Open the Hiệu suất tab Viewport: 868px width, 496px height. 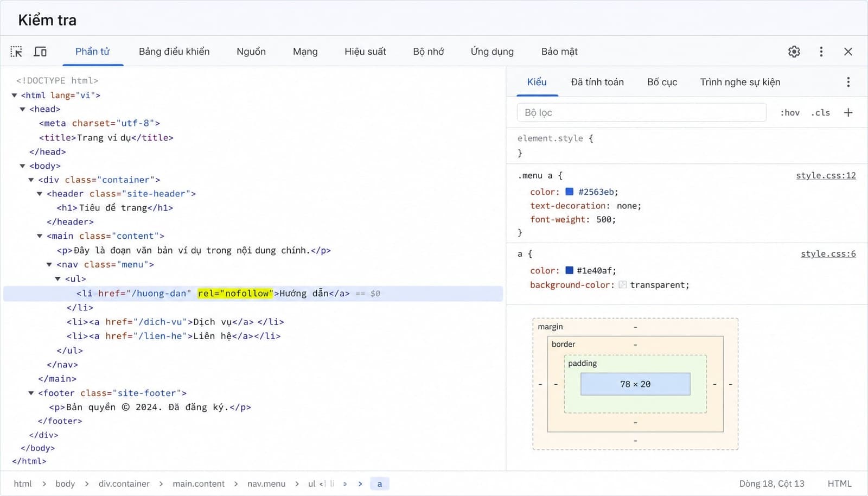pos(365,52)
